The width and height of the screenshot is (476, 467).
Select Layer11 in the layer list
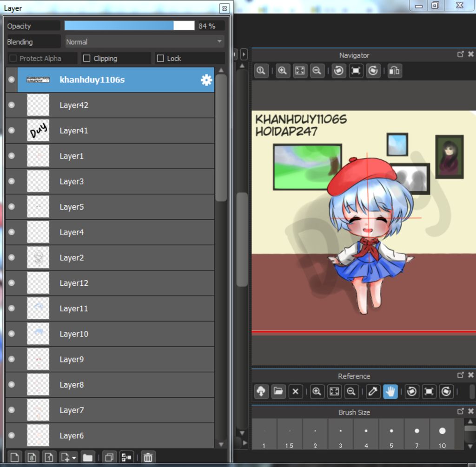pyautogui.click(x=110, y=308)
